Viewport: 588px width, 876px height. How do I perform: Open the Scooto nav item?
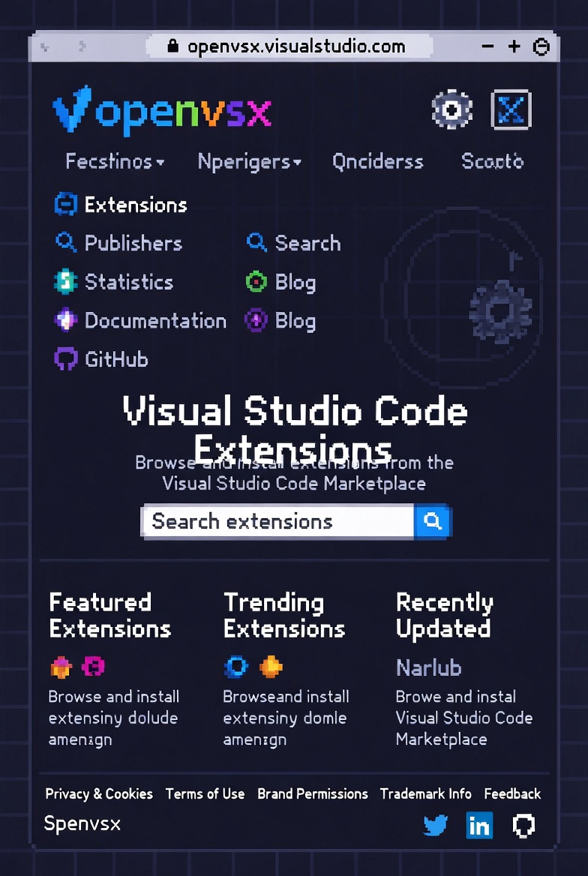493,161
